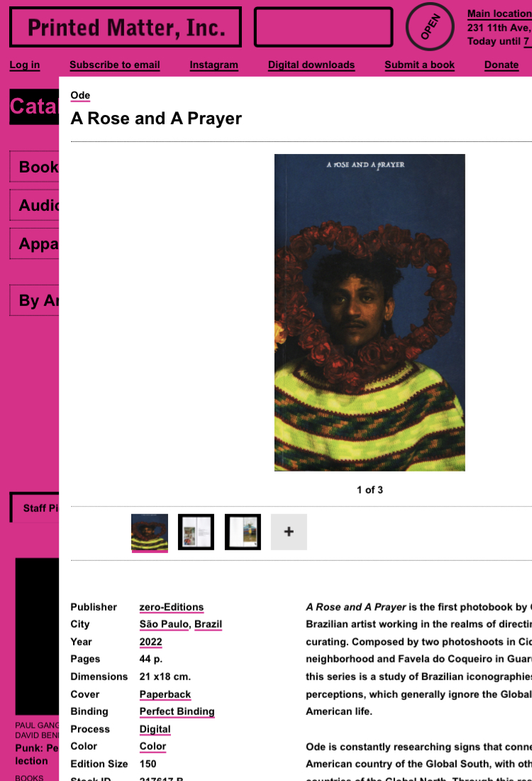Click the Paperback cover link
Screen dimensions: 532x781
[x=165, y=694]
